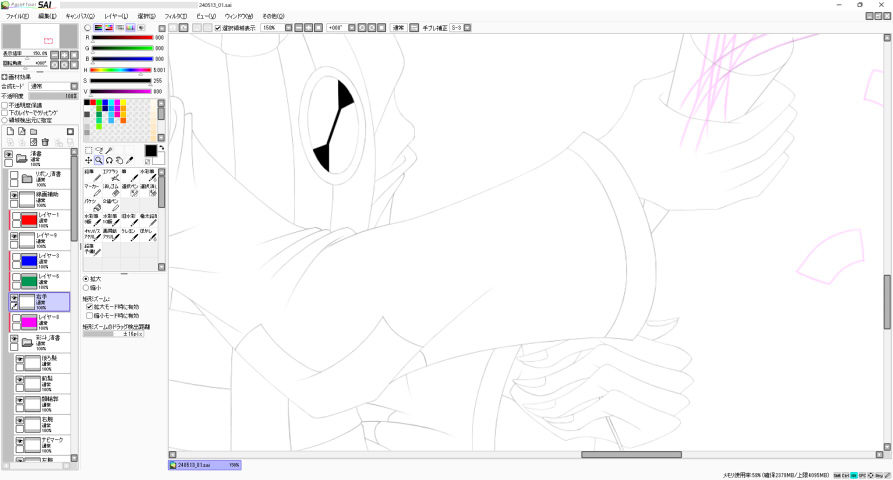Image resolution: width=893 pixels, height=480 pixels.
Task: Open the Edit (編集) menu
Action: click(47, 17)
